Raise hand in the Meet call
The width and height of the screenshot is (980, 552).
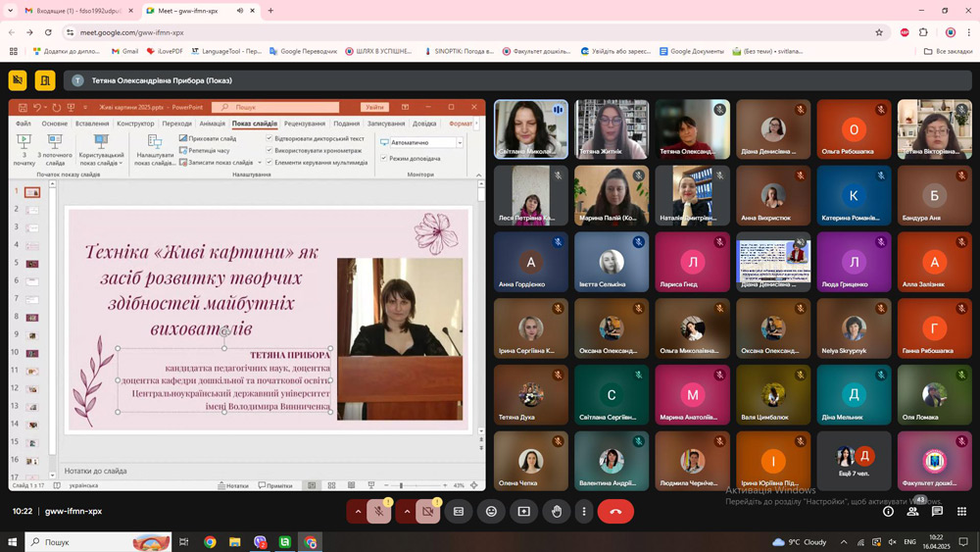pyautogui.click(x=557, y=511)
